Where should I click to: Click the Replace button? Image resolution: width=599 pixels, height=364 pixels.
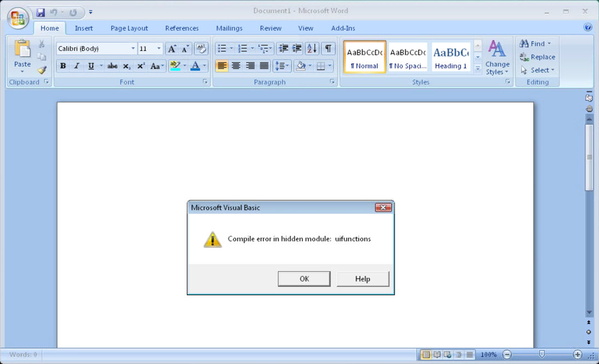(538, 57)
